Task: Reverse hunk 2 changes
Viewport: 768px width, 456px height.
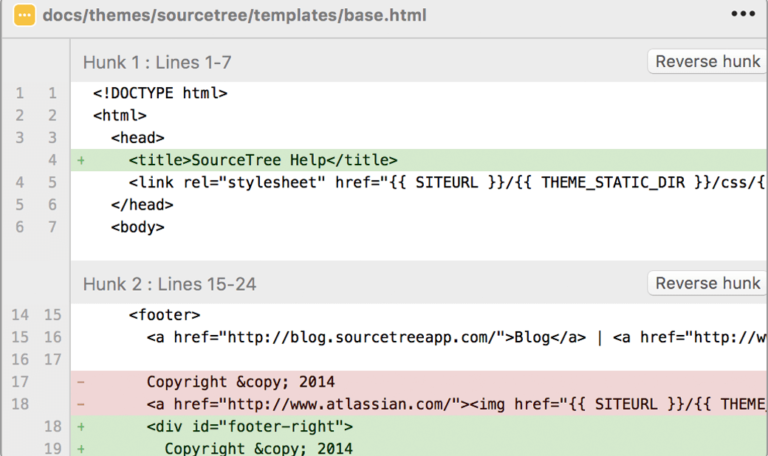Action: point(707,283)
